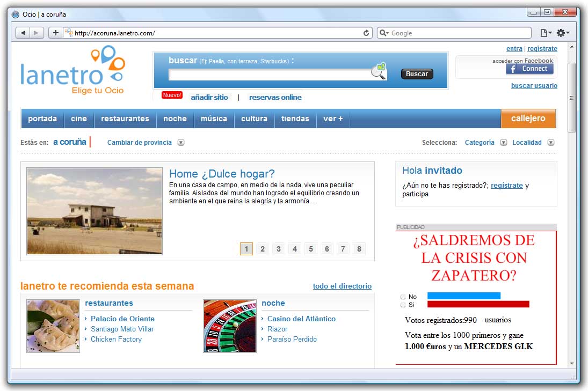Open the callejero tab
This screenshot has height=391, width=588.
pyautogui.click(x=528, y=119)
